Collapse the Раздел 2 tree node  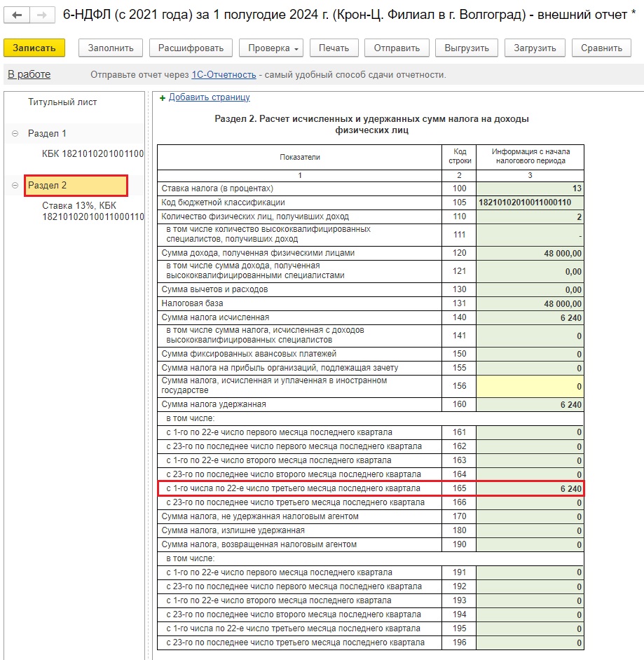click(15, 185)
